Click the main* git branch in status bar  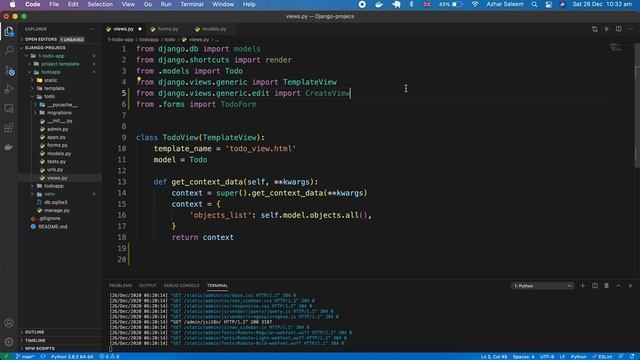click(25, 356)
